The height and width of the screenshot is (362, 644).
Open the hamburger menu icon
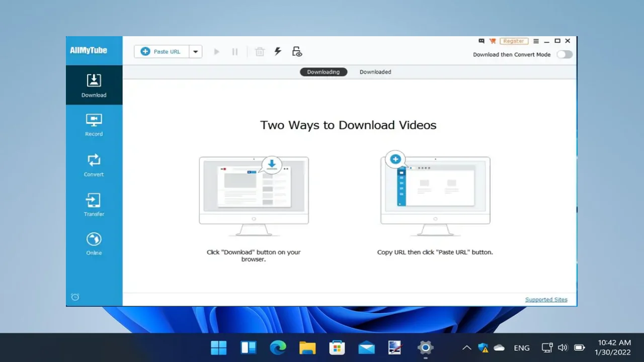tap(536, 41)
